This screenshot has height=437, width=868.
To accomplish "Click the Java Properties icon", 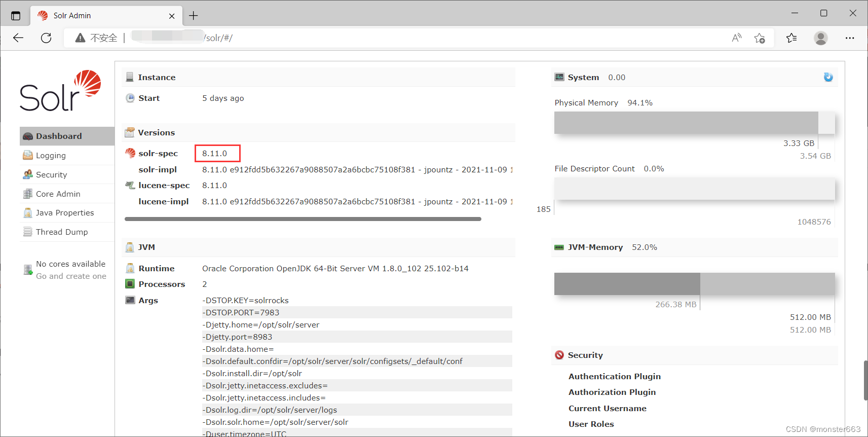I will coord(28,213).
